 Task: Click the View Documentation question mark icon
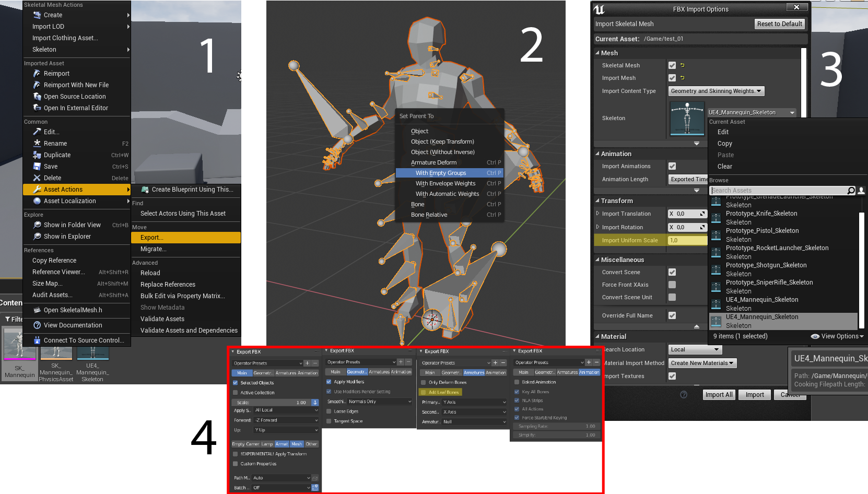click(x=37, y=325)
